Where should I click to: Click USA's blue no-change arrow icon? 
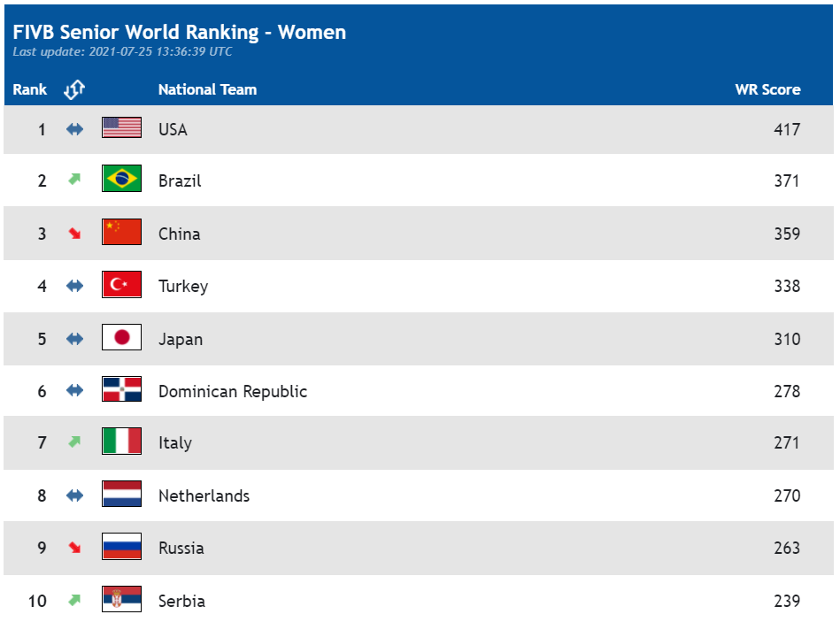pyautogui.click(x=74, y=129)
